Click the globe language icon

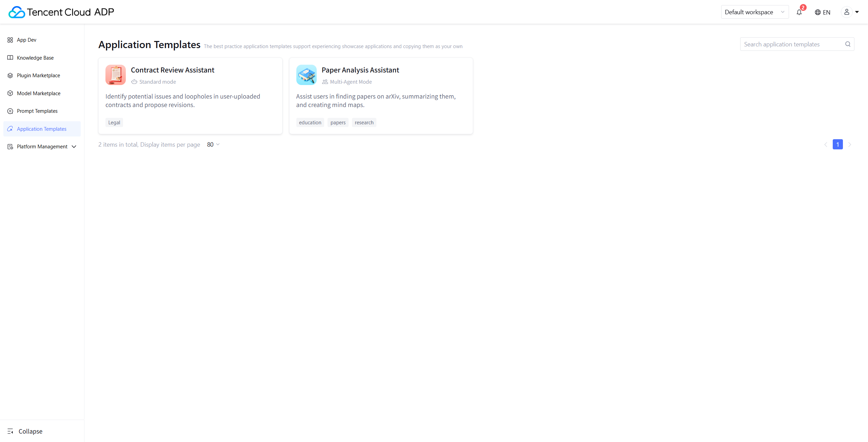pos(817,13)
